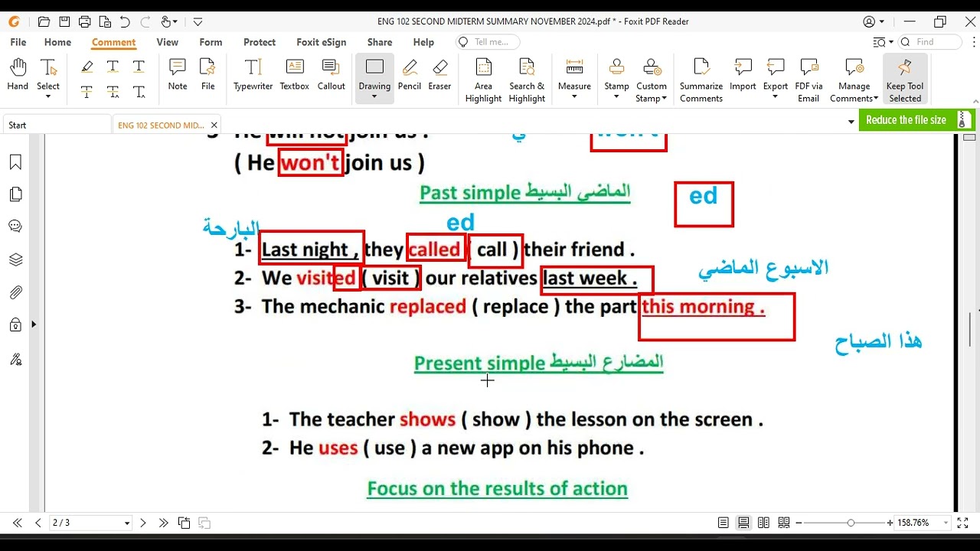Select the Hand tool

point(18,74)
